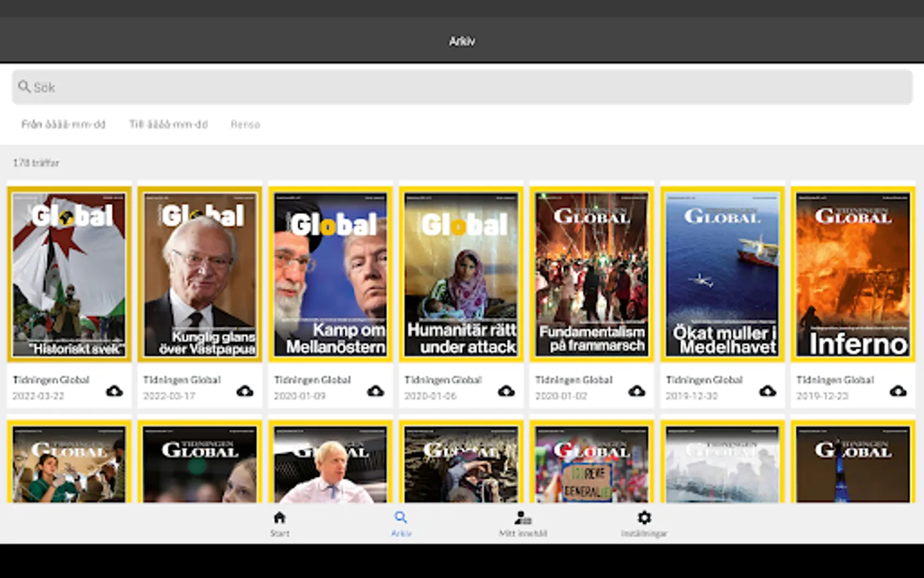Download the 2022-03-17 Tidningen Global issue
The height and width of the screenshot is (578, 924).
tap(245, 390)
